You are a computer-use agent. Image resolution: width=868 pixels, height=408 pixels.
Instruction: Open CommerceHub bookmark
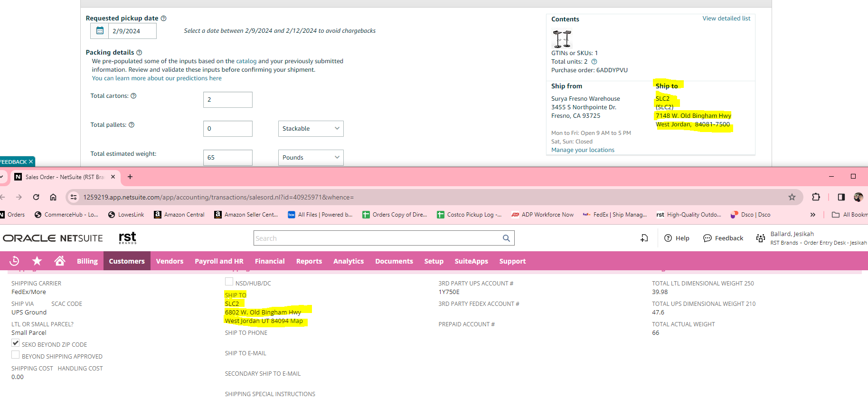coord(66,215)
